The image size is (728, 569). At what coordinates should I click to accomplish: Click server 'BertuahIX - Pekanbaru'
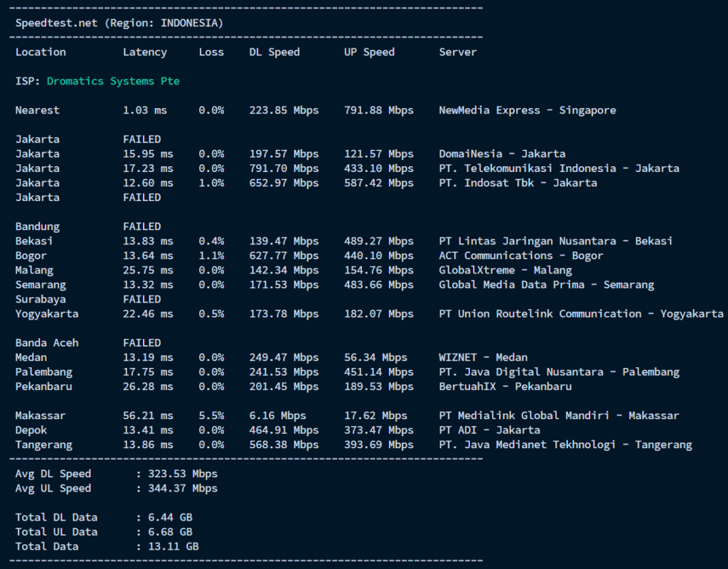tap(505, 386)
